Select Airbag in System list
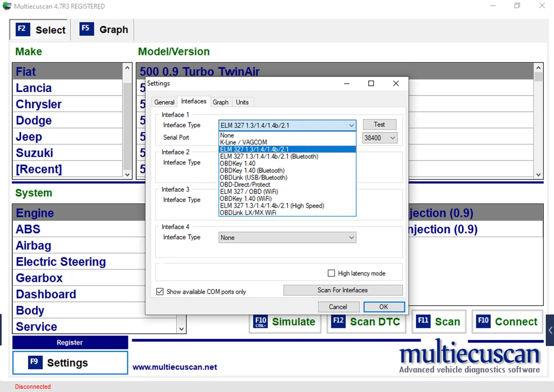This screenshot has height=392, width=554. [79, 245]
